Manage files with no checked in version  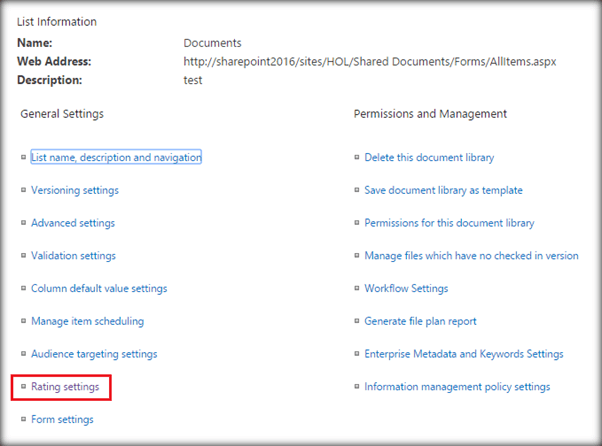click(471, 256)
